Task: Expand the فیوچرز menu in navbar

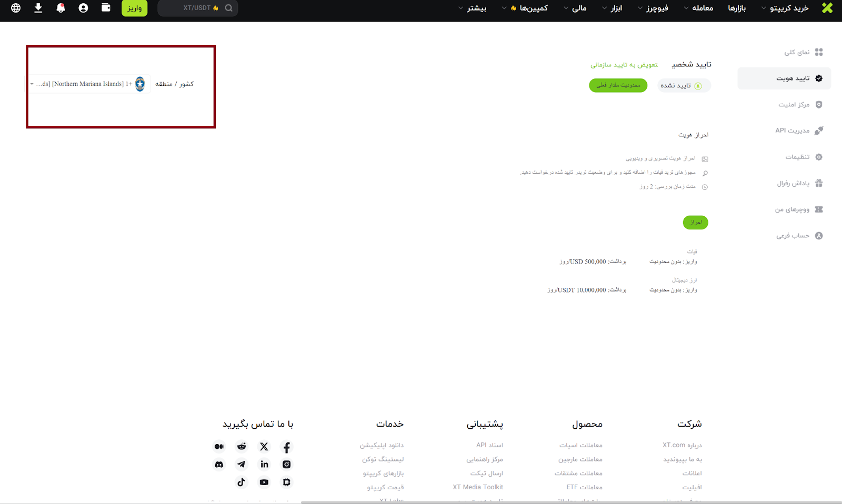Action: click(x=653, y=8)
